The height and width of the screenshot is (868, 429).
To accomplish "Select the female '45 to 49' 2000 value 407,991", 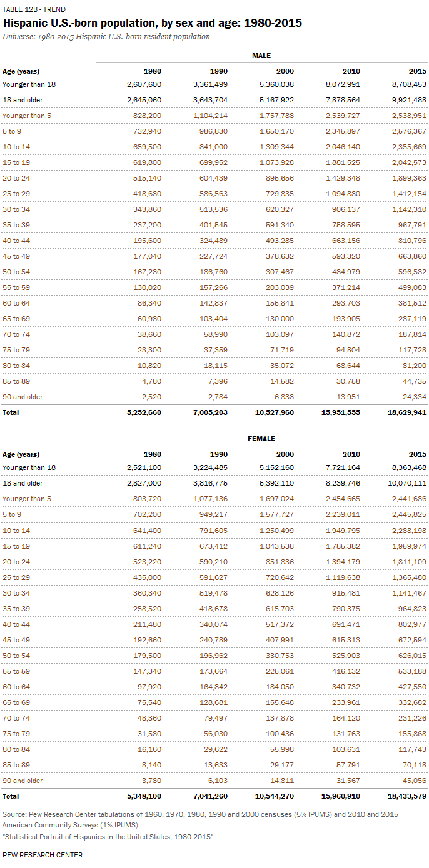I will 276,639.
